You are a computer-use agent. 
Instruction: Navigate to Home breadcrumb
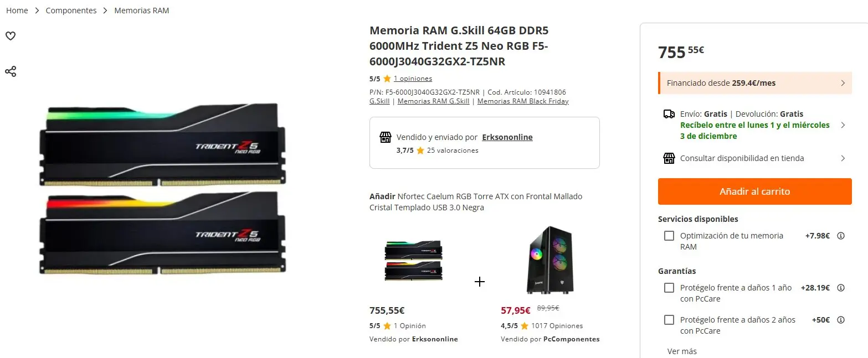pyautogui.click(x=17, y=11)
